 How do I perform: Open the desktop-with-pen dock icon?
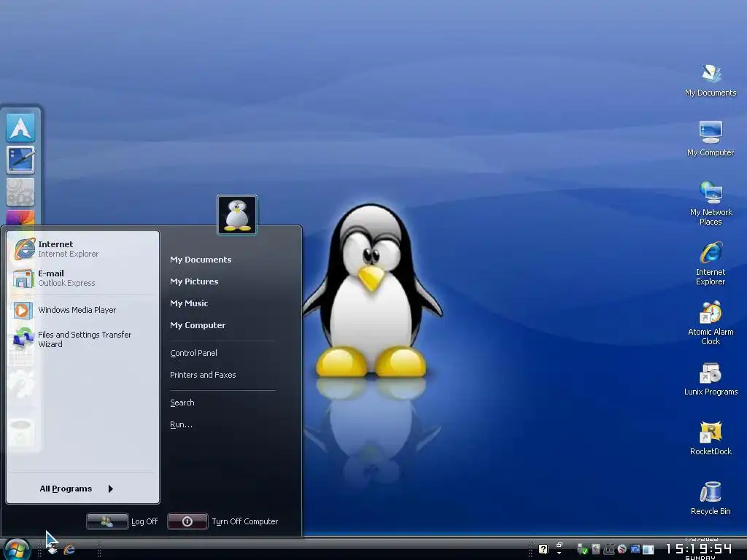coord(20,160)
